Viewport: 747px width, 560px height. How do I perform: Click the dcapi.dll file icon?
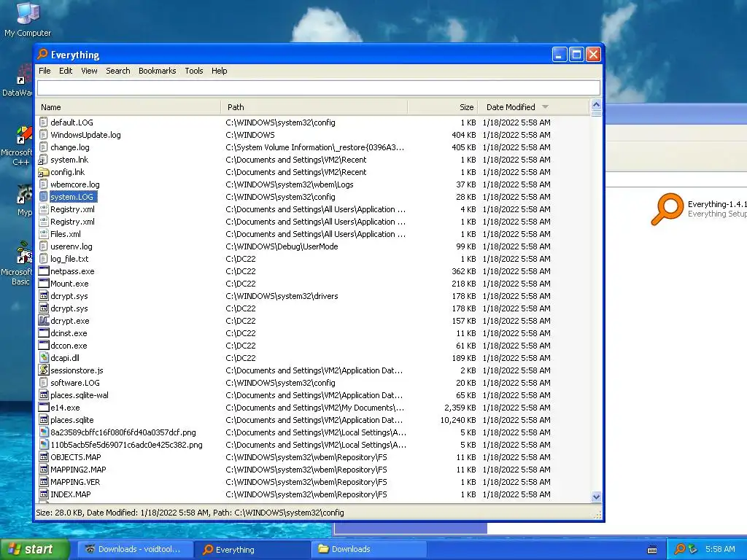coord(43,357)
